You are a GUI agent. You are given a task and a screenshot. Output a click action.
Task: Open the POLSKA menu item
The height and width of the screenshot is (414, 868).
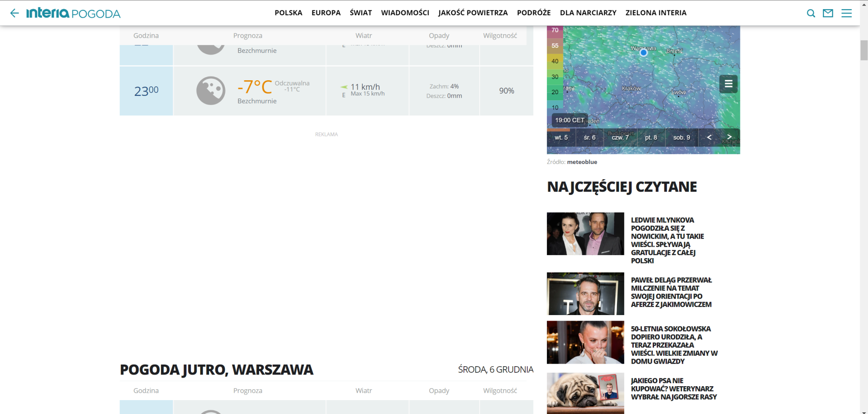coord(288,13)
